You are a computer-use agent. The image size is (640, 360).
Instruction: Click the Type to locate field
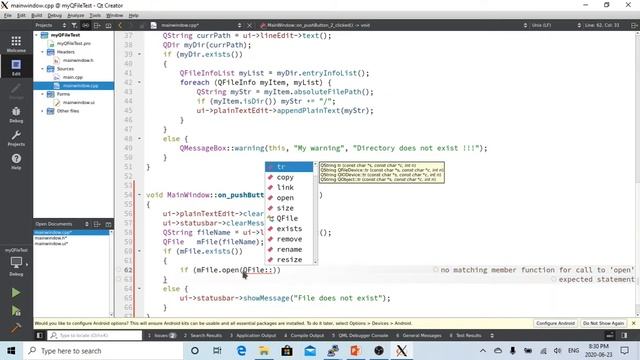[x=95, y=336]
